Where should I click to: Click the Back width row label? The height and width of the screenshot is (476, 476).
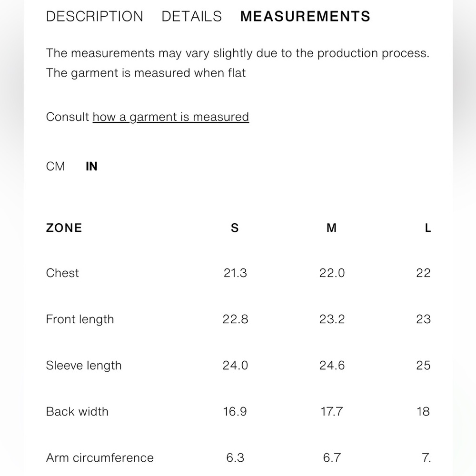[x=77, y=412]
